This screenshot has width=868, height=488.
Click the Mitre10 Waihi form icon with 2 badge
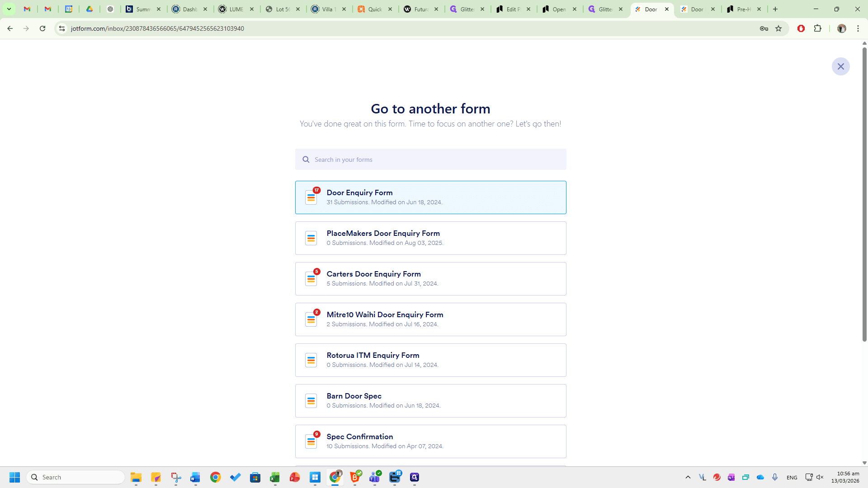pos(311,319)
